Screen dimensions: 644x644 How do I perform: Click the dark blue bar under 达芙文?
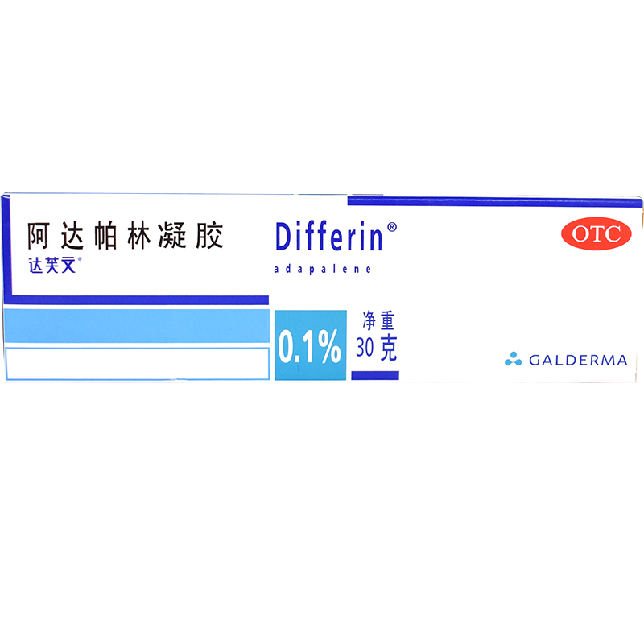coord(137,300)
